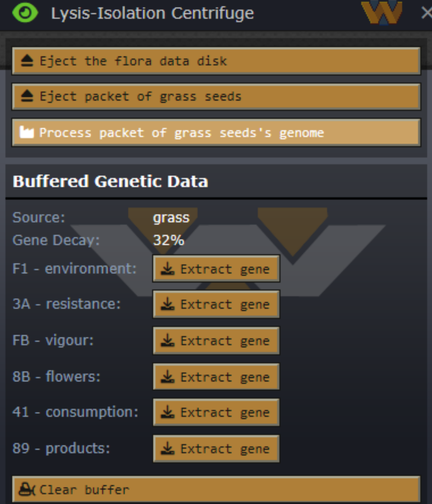Click the Nanotrasen logo in title bar
This screenshot has height=504, width=432.
click(x=381, y=12)
